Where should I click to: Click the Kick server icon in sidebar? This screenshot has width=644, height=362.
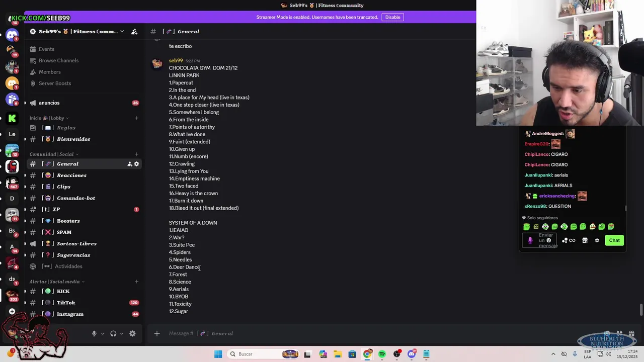(12, 118)
